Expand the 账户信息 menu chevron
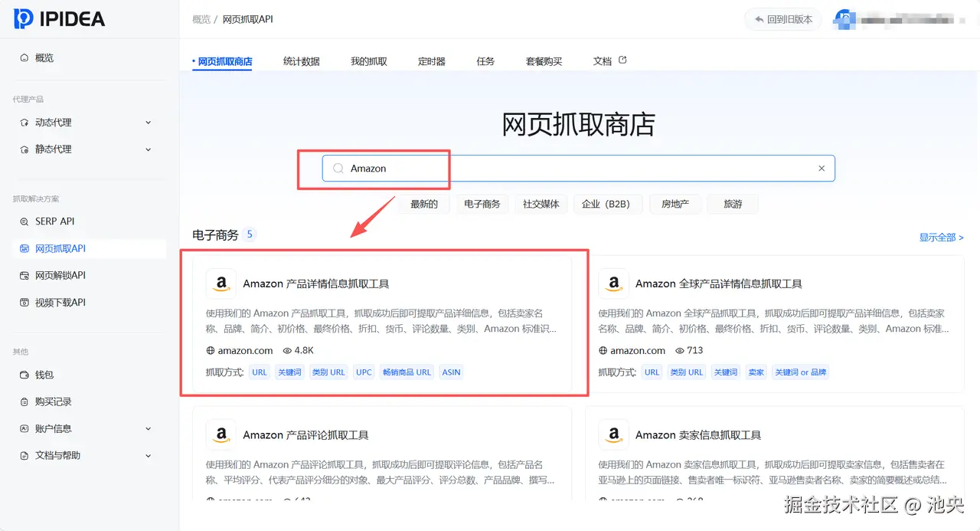The height and width of the screenshot is (531, 980). pyautogui.click(x=149, y=429)
